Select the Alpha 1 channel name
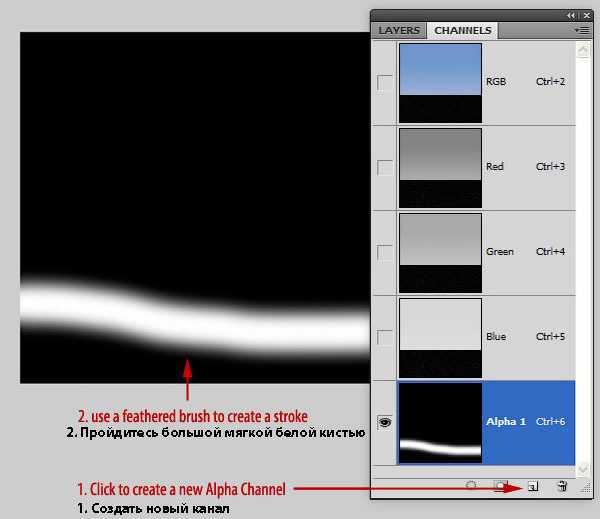Image resolution: width=600 pixels, height=519 pixels. tap(506, 421)
